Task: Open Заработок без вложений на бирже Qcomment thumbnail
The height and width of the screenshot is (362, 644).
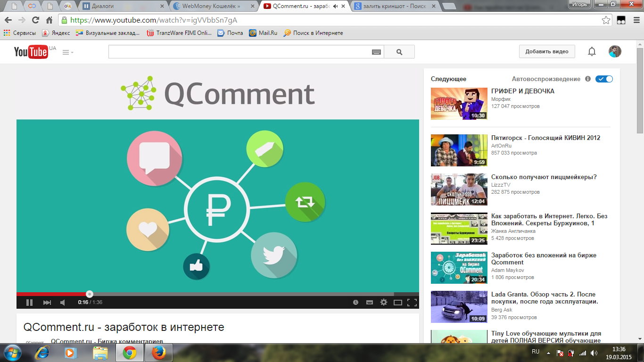Action: pyautogui.click(x=459, y=268)
